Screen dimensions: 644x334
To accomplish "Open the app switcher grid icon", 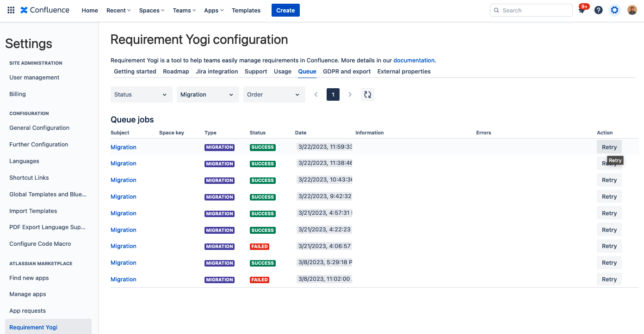I will (11, 10).
